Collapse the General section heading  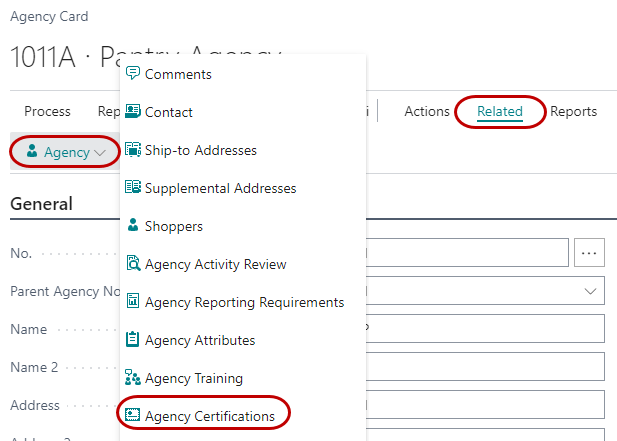(41, 203)
